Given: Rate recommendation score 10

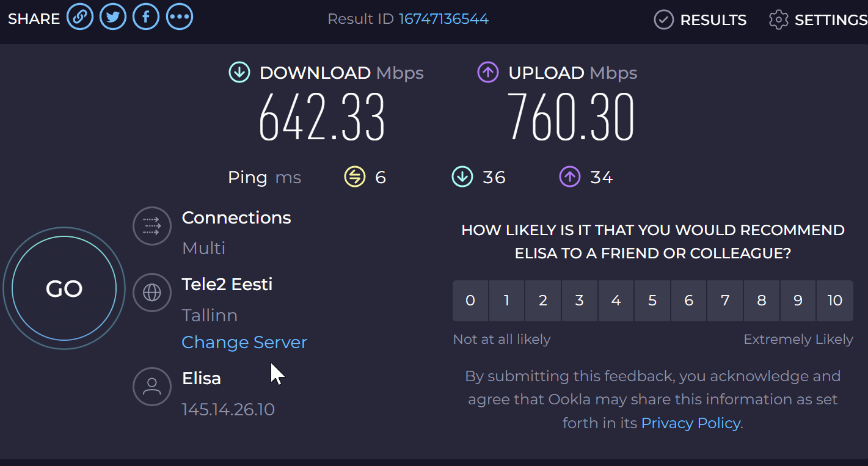Looking at the screenshot, I should (x=834, y=300).
